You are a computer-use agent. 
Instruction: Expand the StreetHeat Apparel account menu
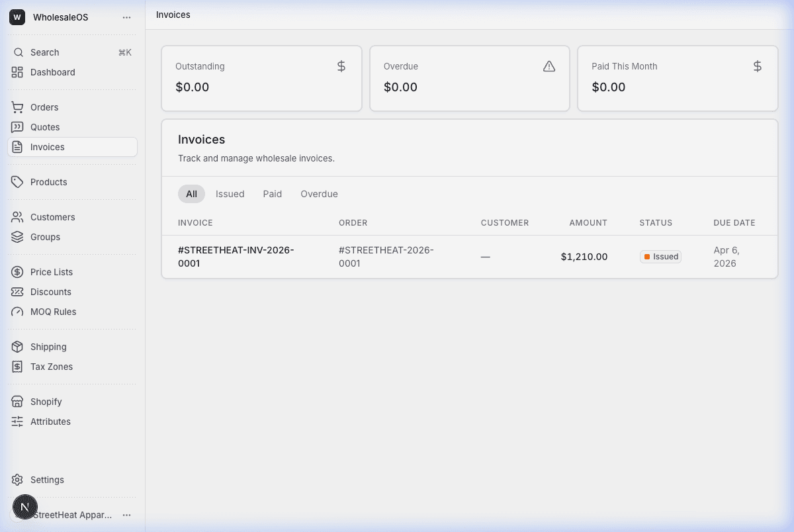click(x=126, y=515)
